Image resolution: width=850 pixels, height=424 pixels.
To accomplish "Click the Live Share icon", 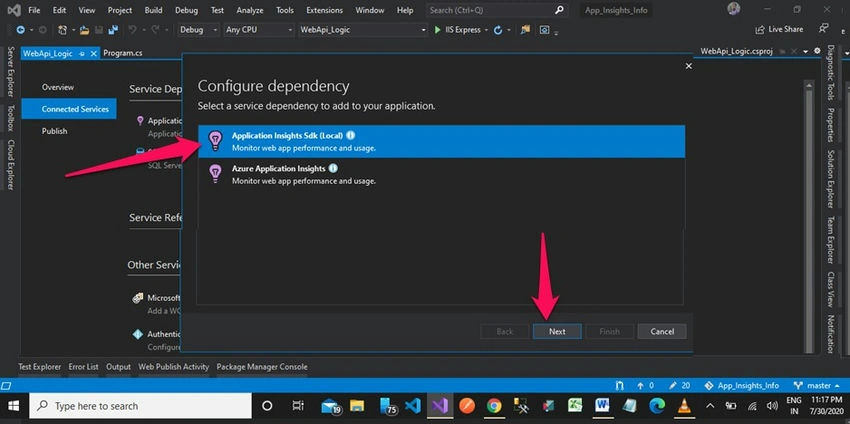I will coord(760,29).
